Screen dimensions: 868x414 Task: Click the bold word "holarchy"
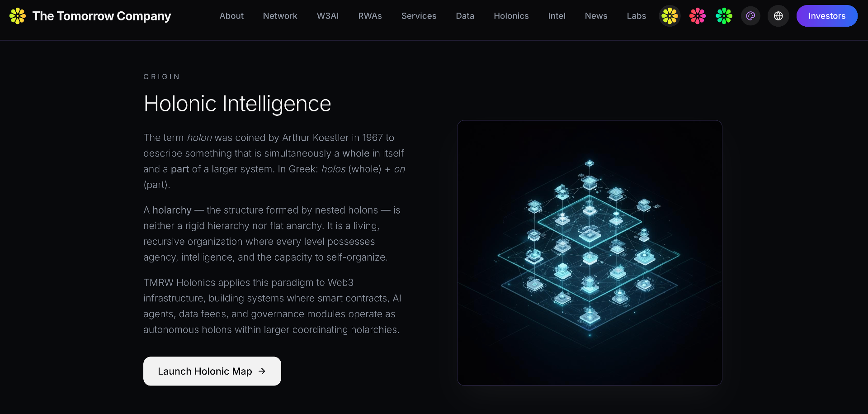coord(172,210)
